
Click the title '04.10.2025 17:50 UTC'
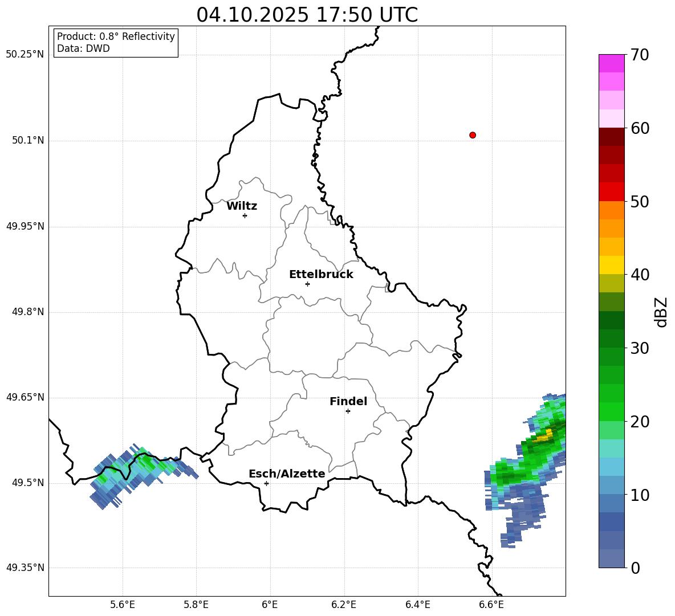tap(307, 15)
